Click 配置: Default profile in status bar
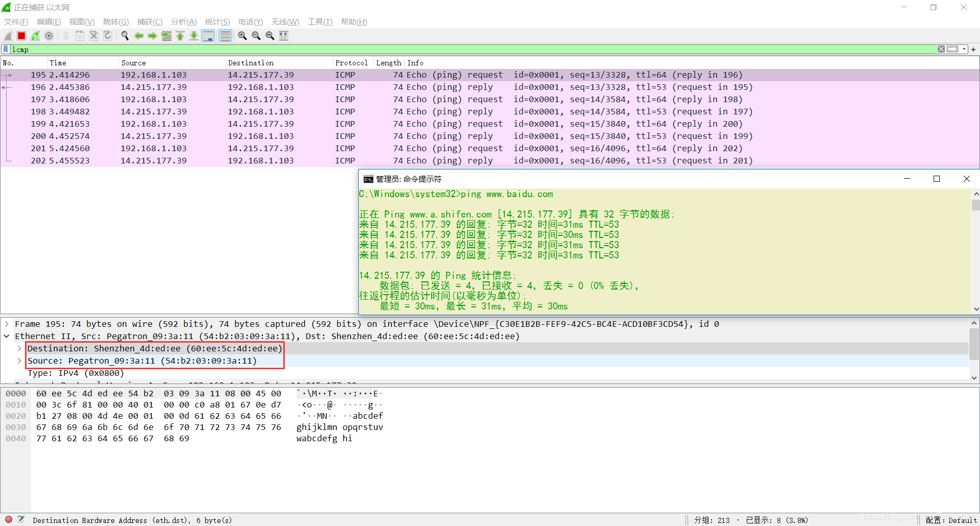This screenshot has width=980, height=526. (x=951, y=520)
